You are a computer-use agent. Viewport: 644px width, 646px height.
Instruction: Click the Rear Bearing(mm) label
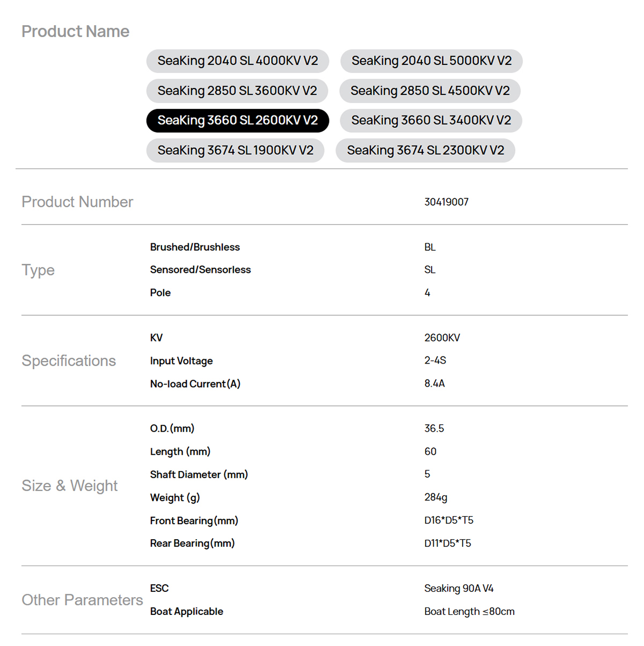point(192,543)
